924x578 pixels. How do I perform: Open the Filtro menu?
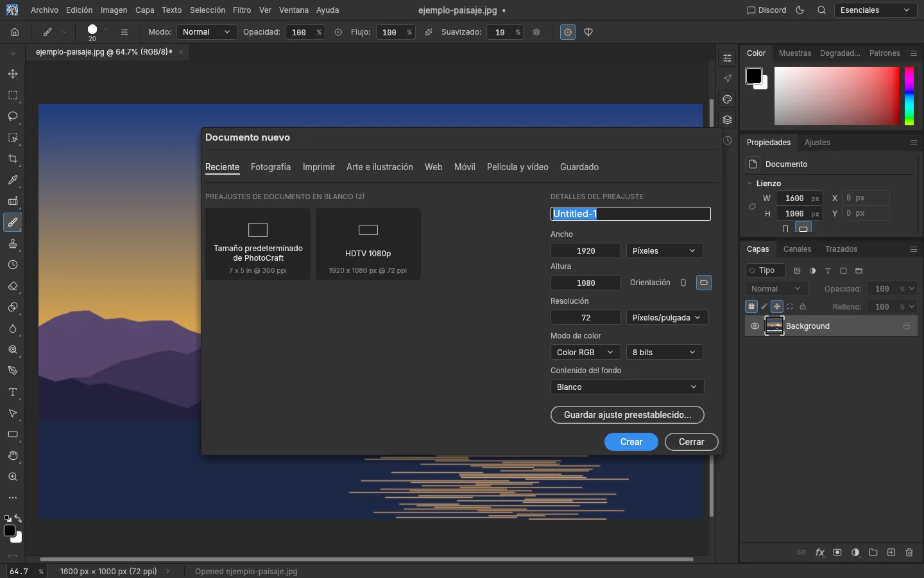242,10
